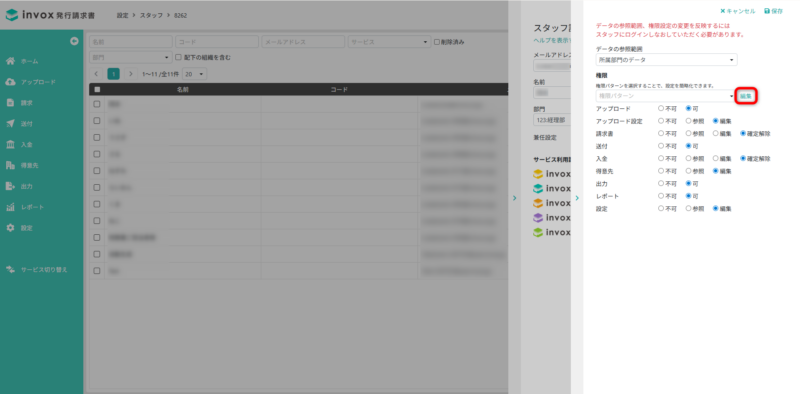Click the cloud アップロード icon in the sidebar

10,82
